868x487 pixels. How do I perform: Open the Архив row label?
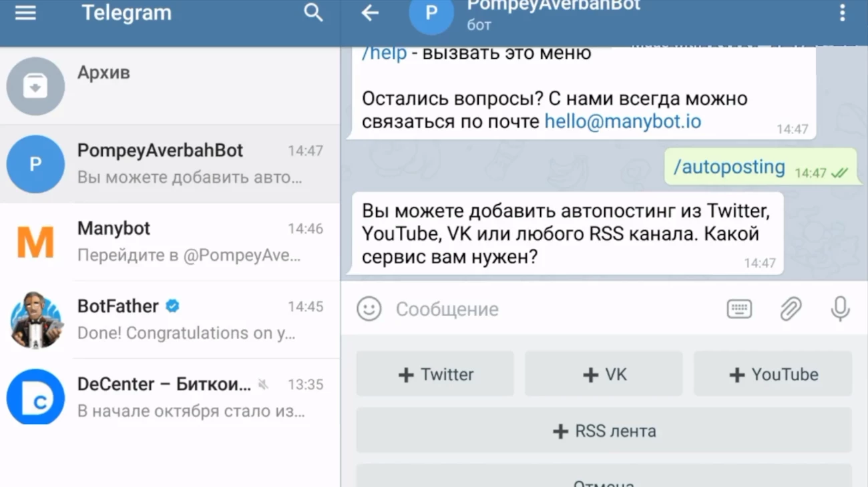[x=103, y=72]
